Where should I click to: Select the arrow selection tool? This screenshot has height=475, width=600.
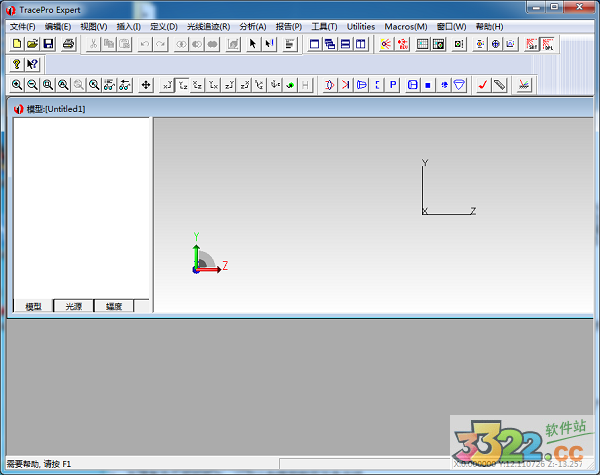click(x=253, y=44)
